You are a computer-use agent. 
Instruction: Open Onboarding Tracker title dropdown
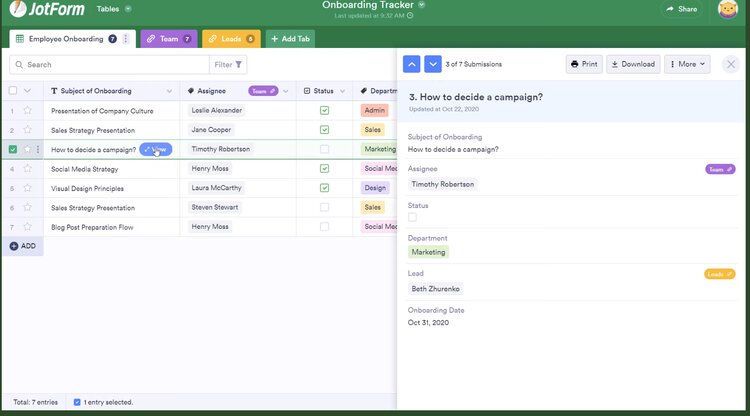click(421, 5)
